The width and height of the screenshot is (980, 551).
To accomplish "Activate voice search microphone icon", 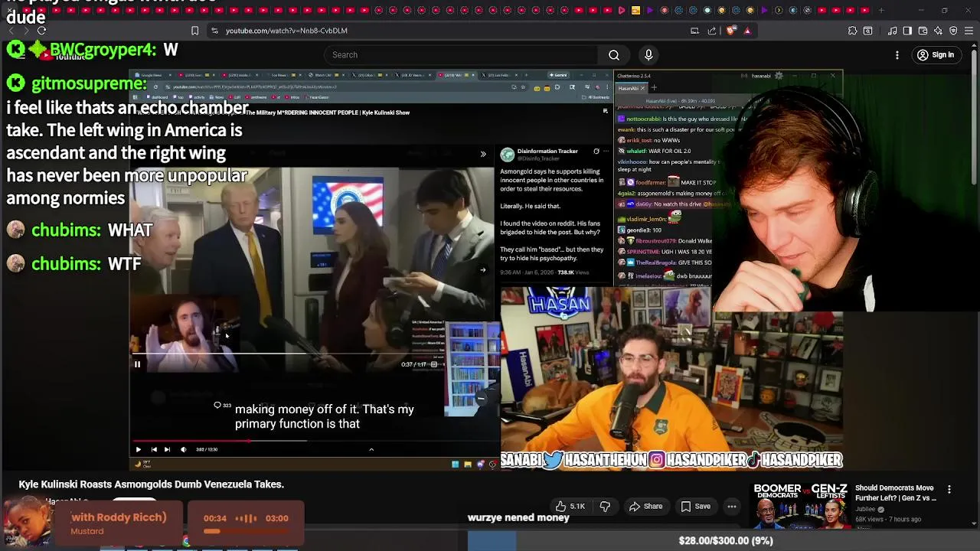I will [x=648, y=55].
